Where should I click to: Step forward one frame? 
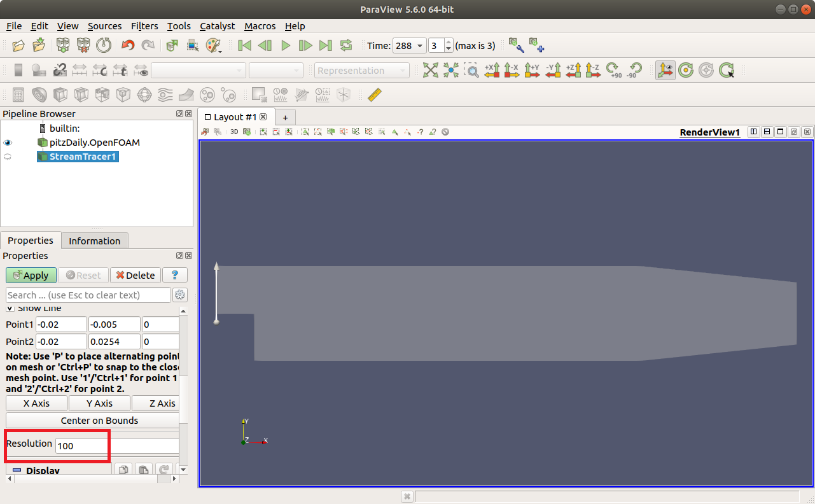click(x=305, y=46)
